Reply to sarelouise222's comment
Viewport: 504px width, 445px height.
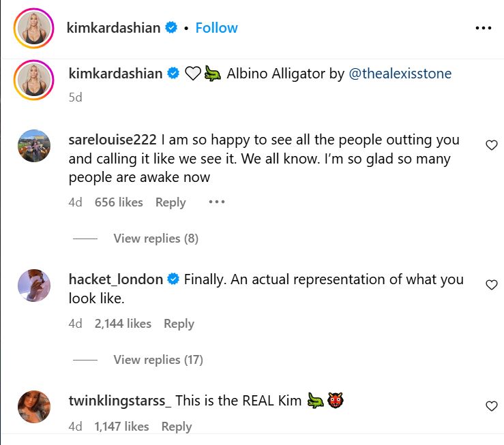(171, 202)
